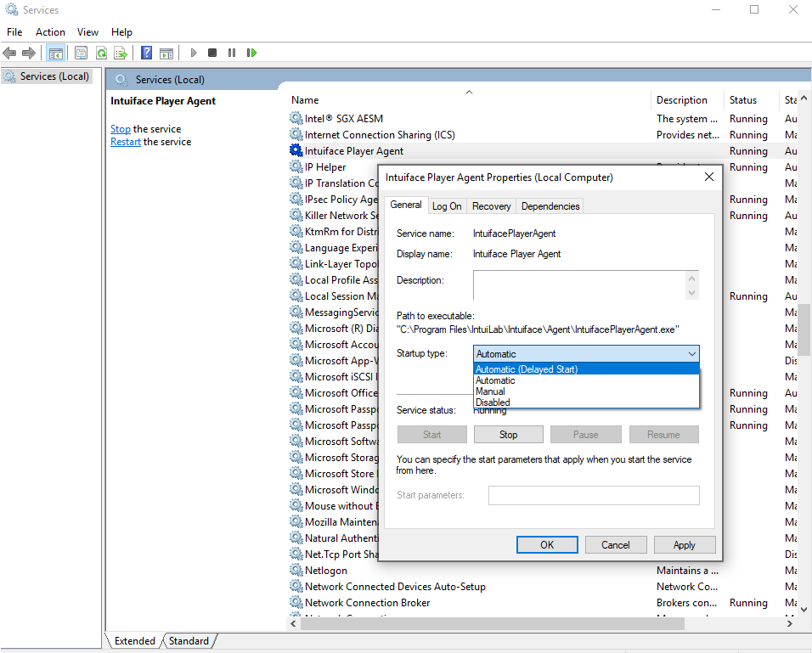Sort by the Name column header

pos(469,100)
